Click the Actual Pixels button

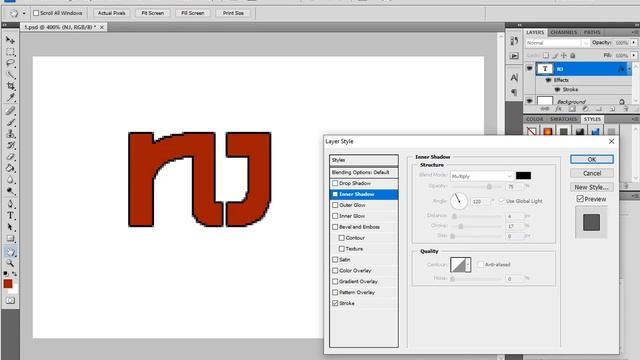111,13
